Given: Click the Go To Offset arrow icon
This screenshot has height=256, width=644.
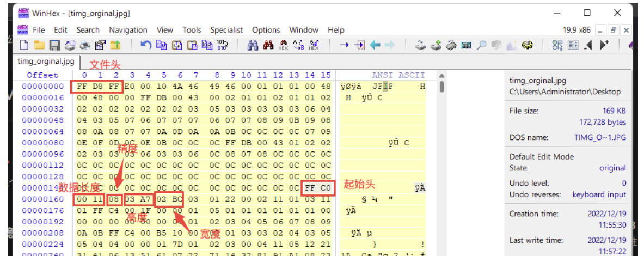Looking at the screenshot, I should (344, 46).
